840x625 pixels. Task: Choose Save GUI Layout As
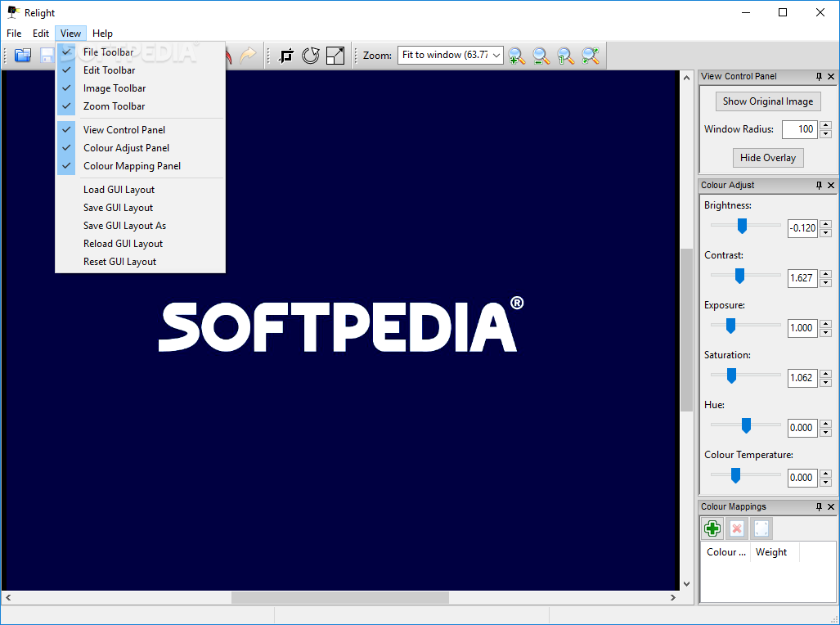tap(141, 226)
